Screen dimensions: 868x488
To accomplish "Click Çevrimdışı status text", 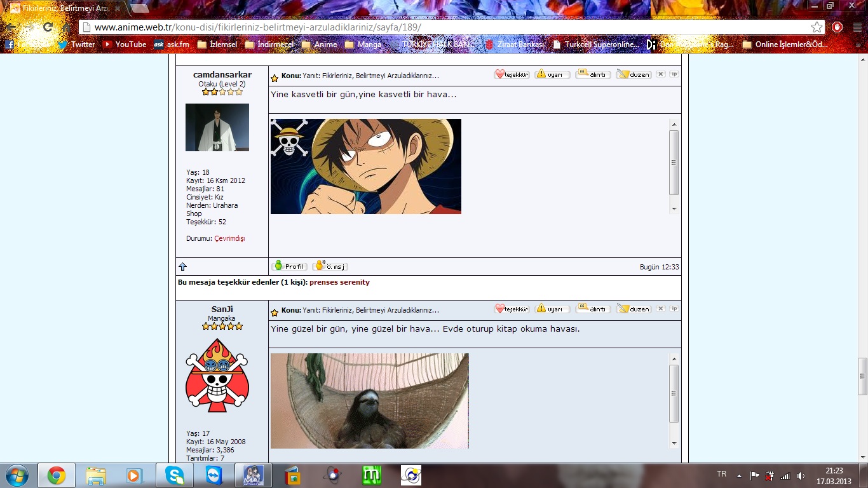I will [x=229, y=239].
